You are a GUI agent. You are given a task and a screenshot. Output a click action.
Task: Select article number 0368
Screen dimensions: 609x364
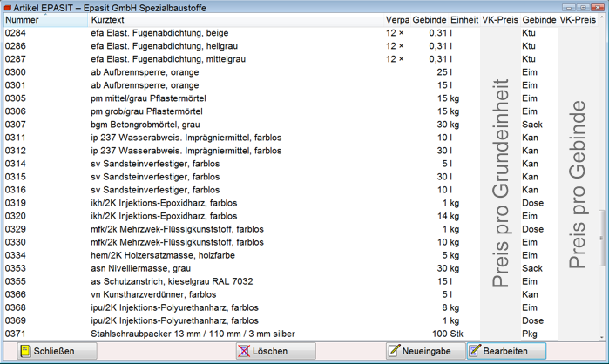pos(16,307)
